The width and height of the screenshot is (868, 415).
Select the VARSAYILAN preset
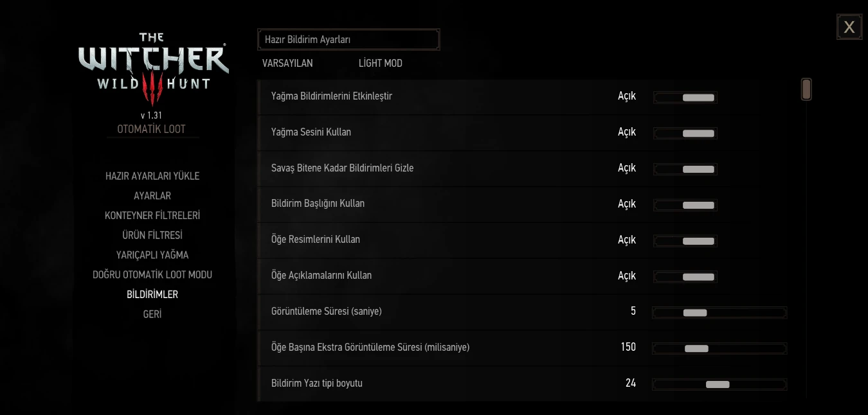click(287, 63)
